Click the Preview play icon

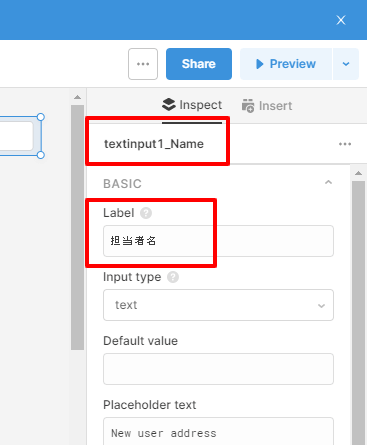click(259, 64)
